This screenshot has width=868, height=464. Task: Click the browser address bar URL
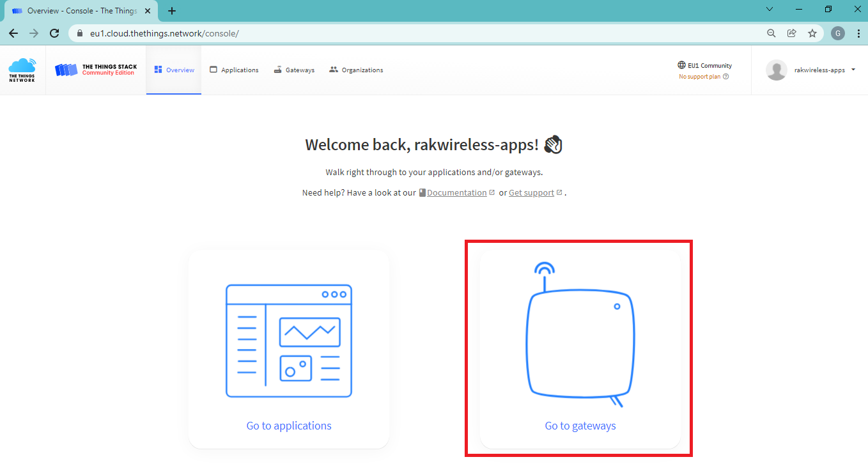165,33
